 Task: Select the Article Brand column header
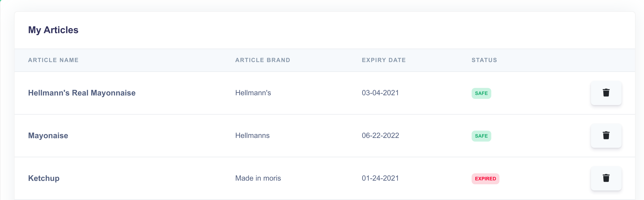coord(262,60)
